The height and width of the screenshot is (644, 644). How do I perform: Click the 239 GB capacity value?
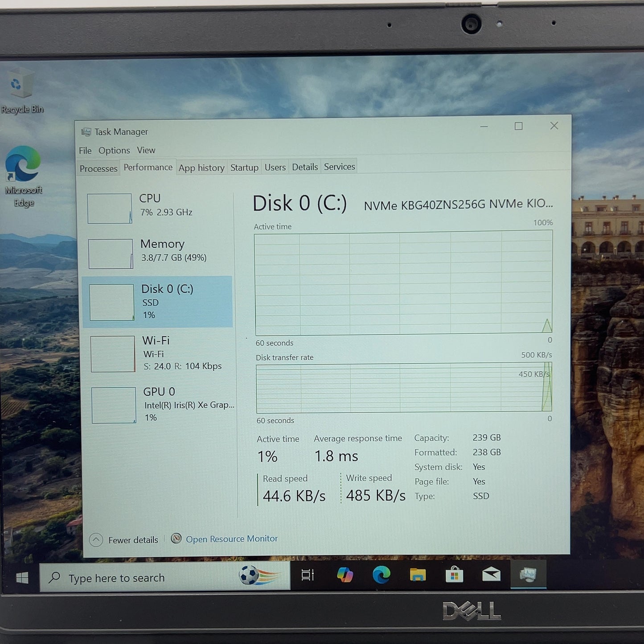(x=487, y=438)
